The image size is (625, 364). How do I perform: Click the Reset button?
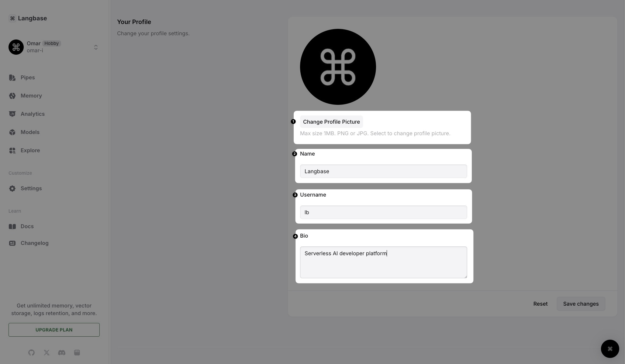540,303
